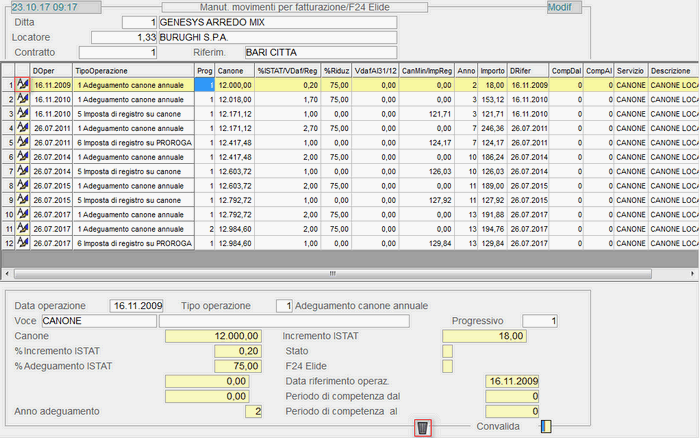
Task: Click the Modif button
Action: pyautogui.click(x=564, y=7)
